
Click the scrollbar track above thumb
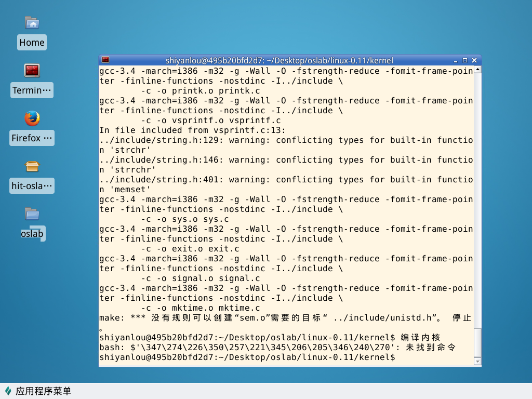478,200
